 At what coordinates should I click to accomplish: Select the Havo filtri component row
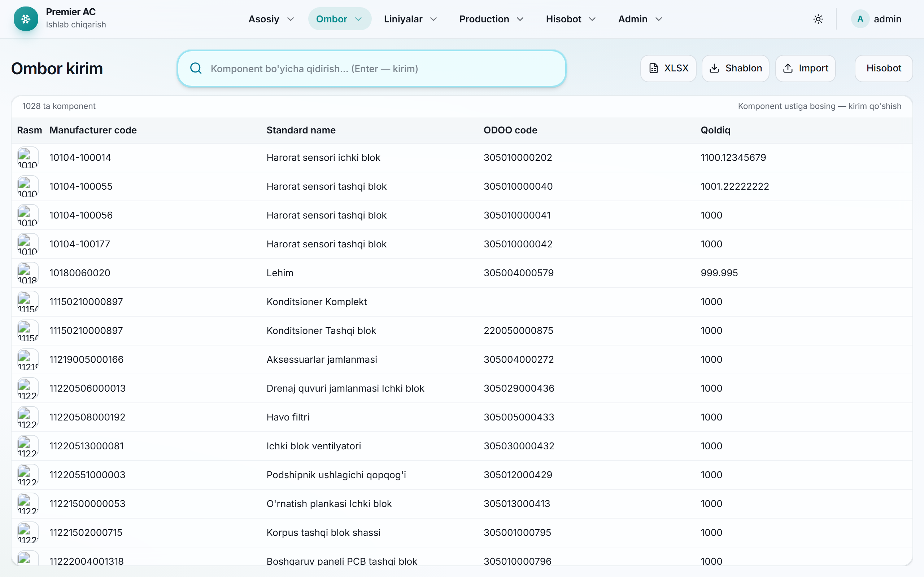point(462,417)
